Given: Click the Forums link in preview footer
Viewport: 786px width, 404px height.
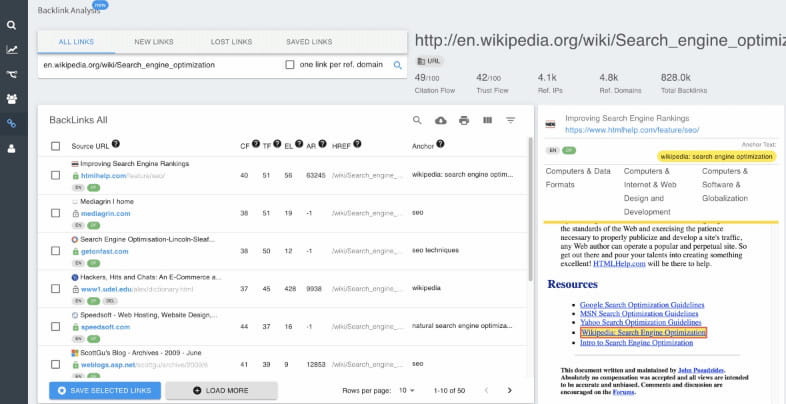Looking at the screenshot, I should (624, 392).
